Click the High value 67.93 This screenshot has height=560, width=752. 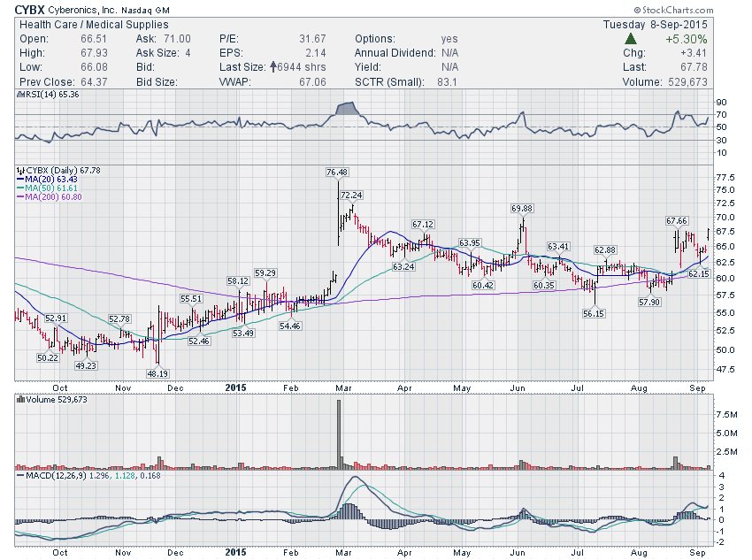pyautogui.click(x=94, y=53)
